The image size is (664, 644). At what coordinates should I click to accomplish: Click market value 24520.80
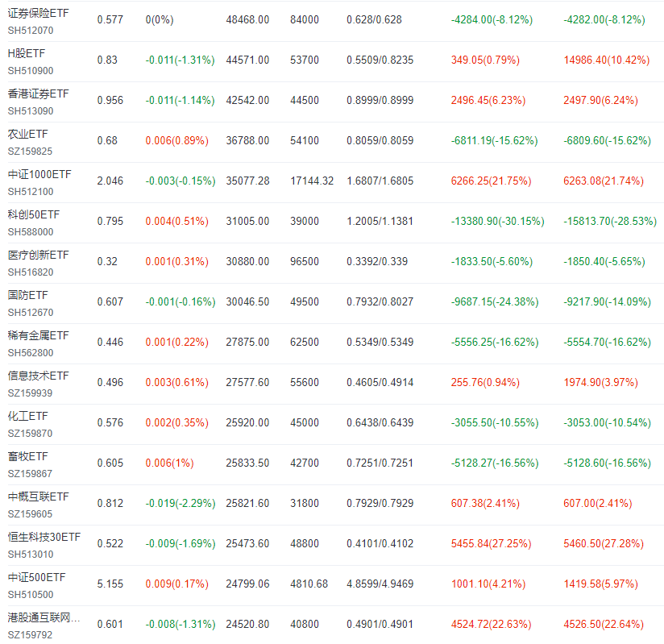[247, 624]
